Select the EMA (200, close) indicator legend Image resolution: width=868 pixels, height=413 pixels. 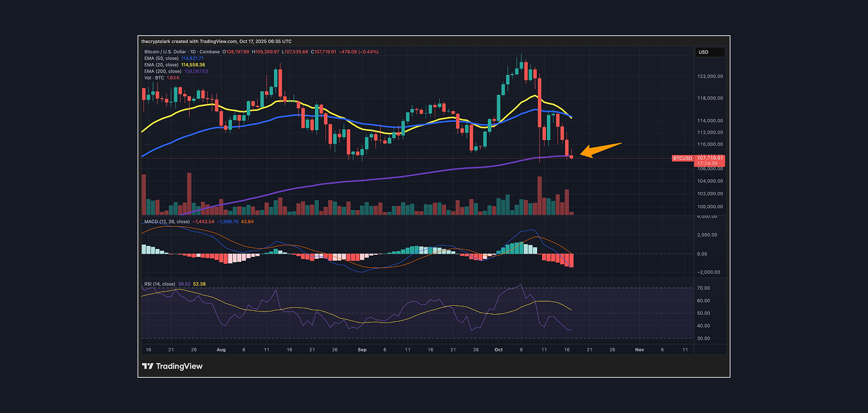coord(163,71)
